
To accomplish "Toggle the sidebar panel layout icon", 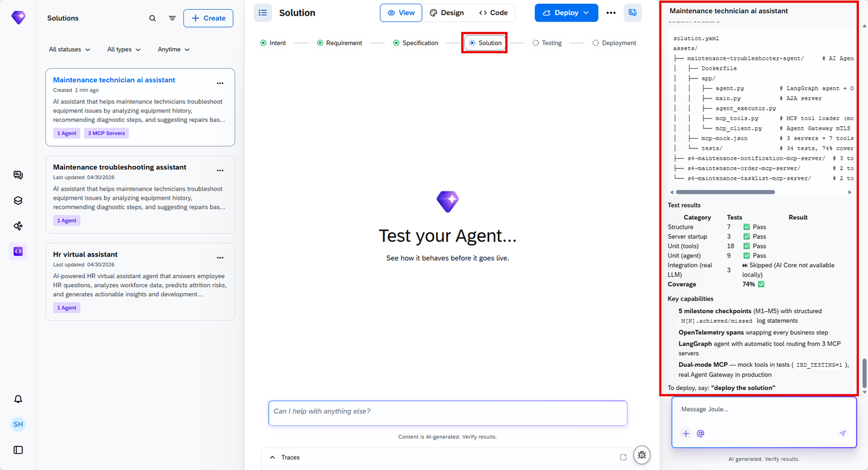I will pos(18,449).
